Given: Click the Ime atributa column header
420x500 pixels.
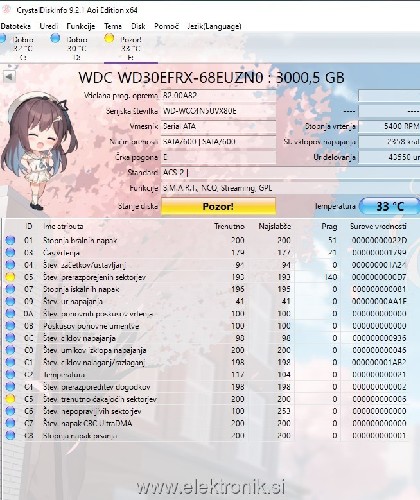Looking at the screenshot, I should (x=63, y=226).
